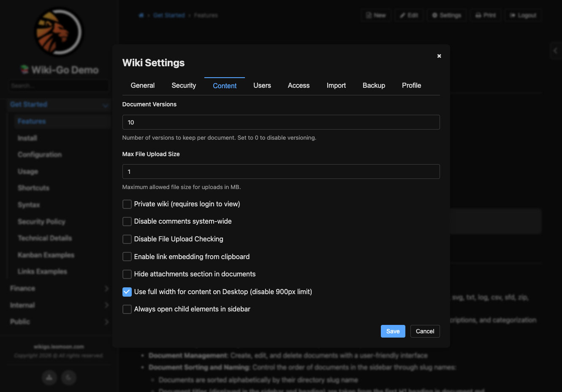
Task: Go to the Access tab
Action: click(x=299, y=86)
